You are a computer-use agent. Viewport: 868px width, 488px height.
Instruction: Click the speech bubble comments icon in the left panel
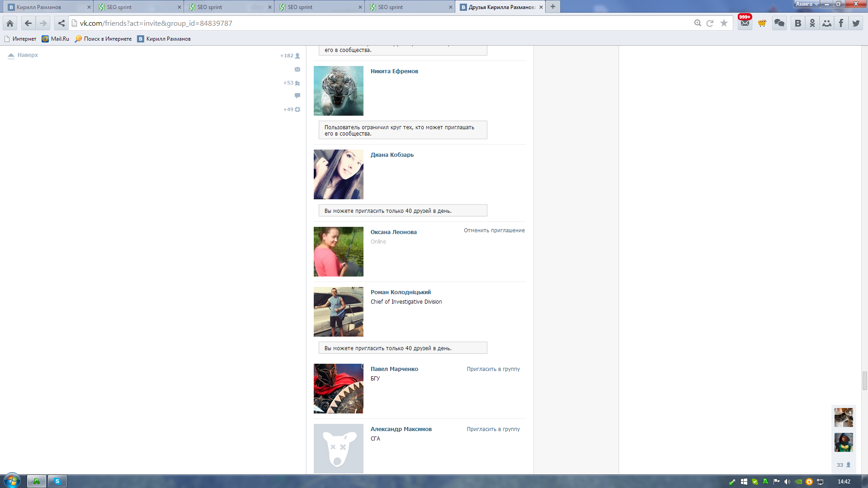point(297,96)
